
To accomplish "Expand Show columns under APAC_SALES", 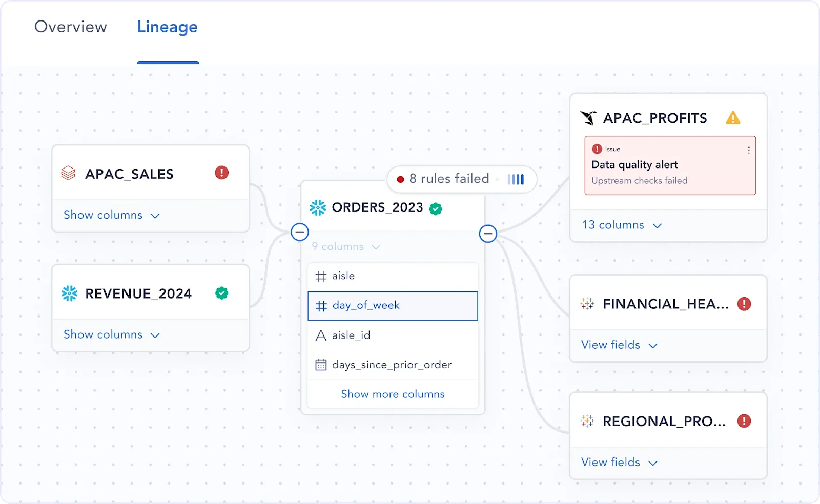I will tap(112, 215).
